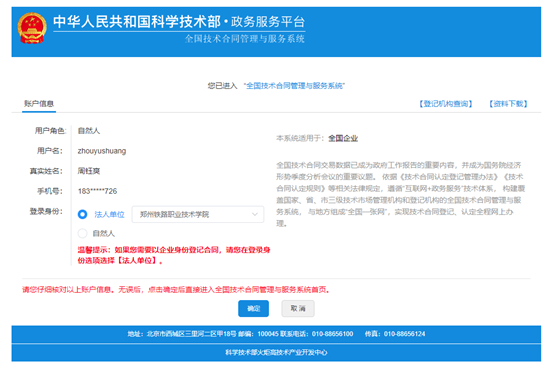Click the 取消 button
This screenshot has width=558, height=372.
298,308
